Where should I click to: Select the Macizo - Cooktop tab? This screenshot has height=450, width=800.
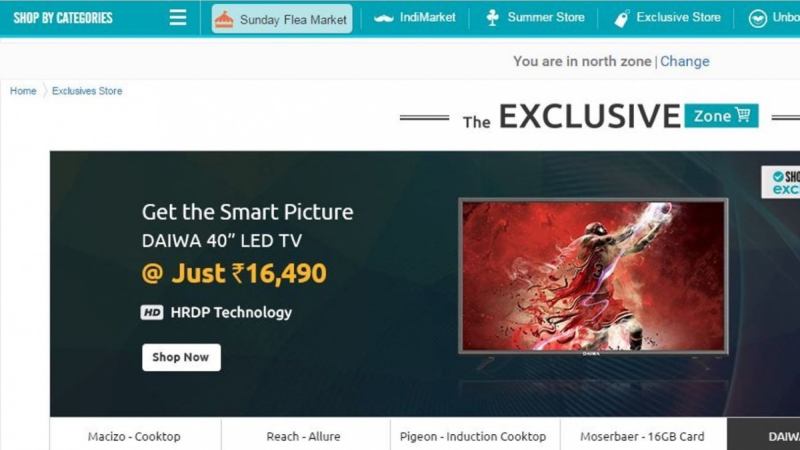tap(135, 435)
